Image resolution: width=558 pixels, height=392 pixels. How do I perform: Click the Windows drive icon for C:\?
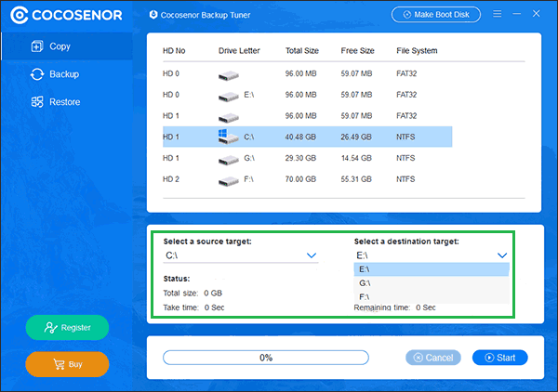point(227,137)
